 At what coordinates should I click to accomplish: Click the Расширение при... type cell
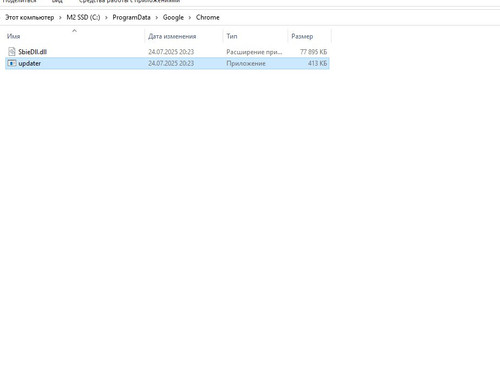254,52
